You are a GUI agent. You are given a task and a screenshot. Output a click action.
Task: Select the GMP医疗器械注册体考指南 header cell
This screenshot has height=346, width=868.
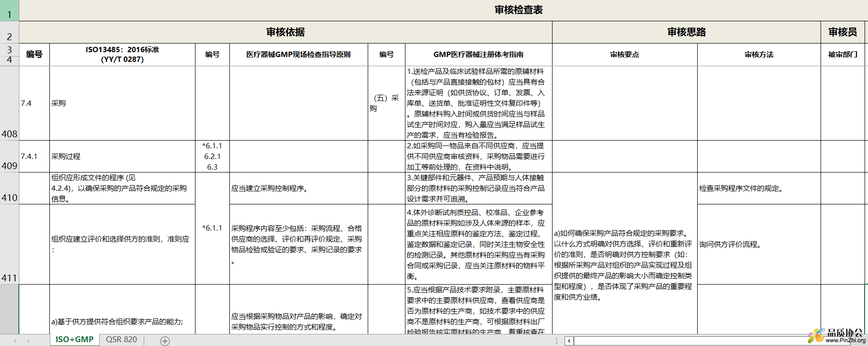[x=479, y=55]
